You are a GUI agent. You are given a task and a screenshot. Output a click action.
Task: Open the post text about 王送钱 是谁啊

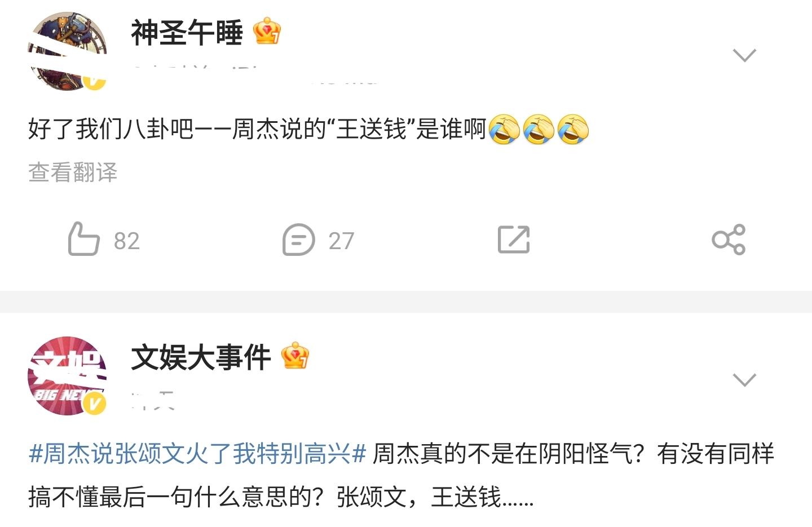308,129
